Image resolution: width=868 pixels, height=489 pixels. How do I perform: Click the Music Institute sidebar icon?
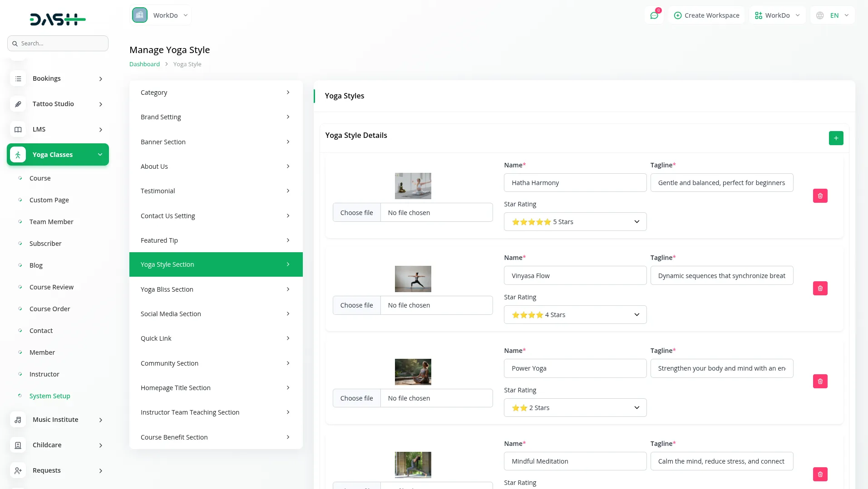[18, 420]
